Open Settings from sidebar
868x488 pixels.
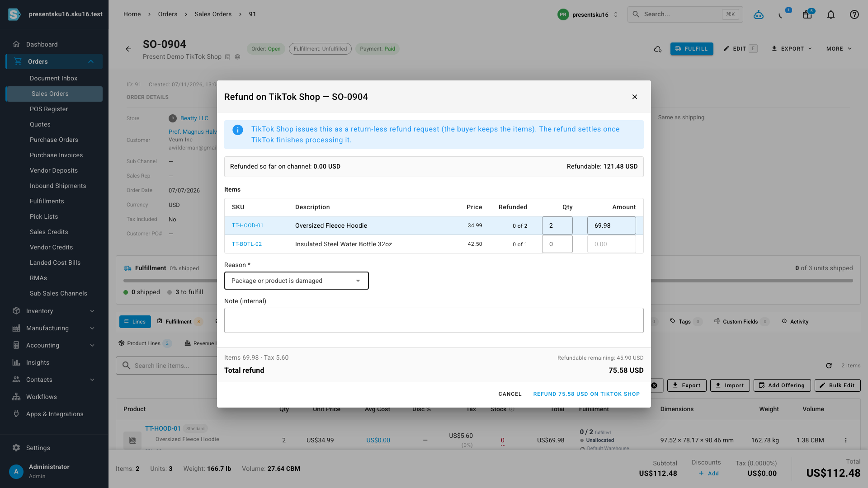pos(54,448)
